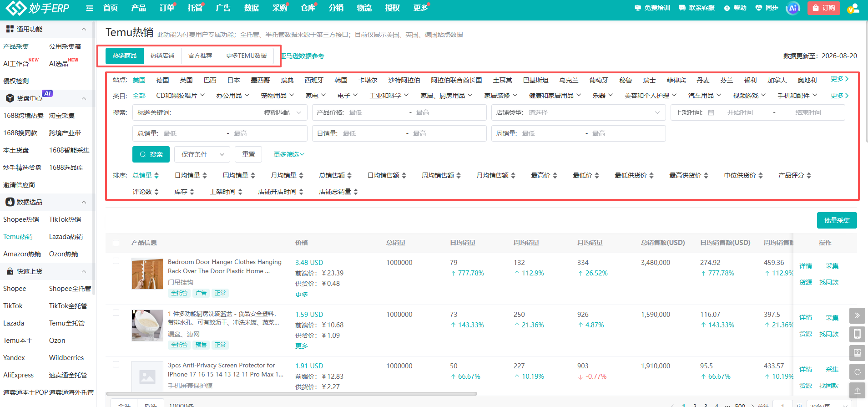The width and height of the screenshot is (868, 407).
Task: Sort by 最高价 using its sort arrows
Action: 555,175
